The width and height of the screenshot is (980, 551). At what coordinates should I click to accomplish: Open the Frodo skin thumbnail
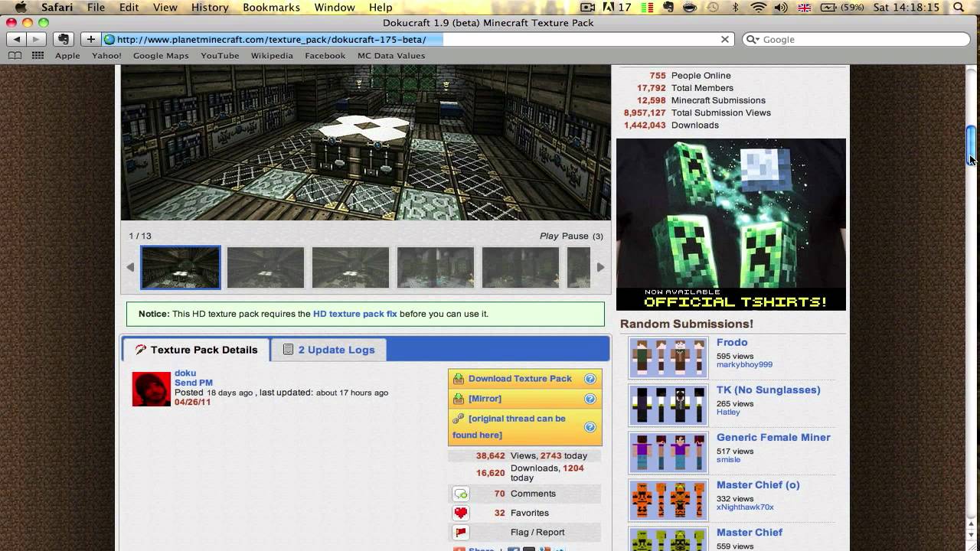click(x=668, y=357)
